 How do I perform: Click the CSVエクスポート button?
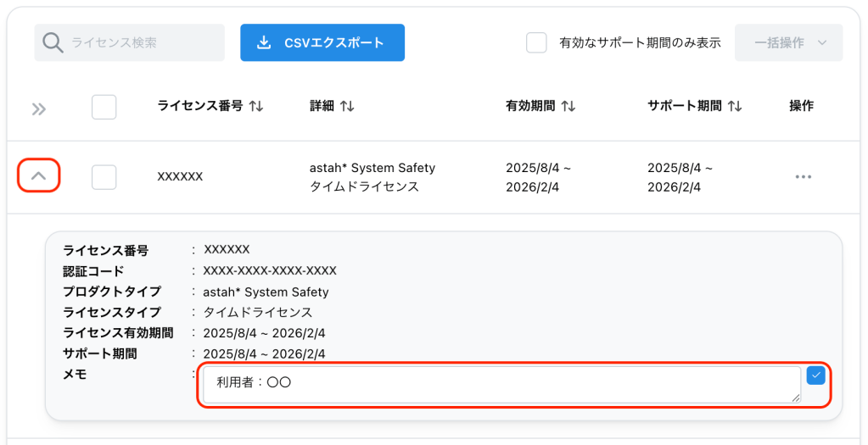(322, 42)
